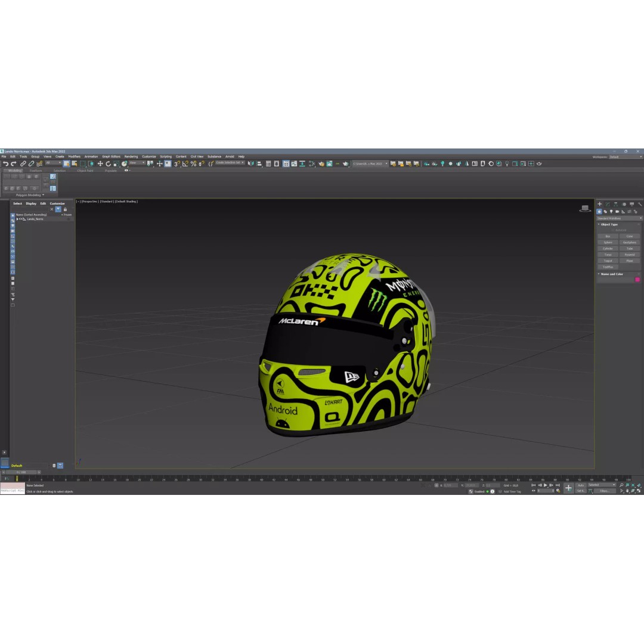Click the object color swatch under Name and Color
Screen dimensions: 644x644
[637, 278]
